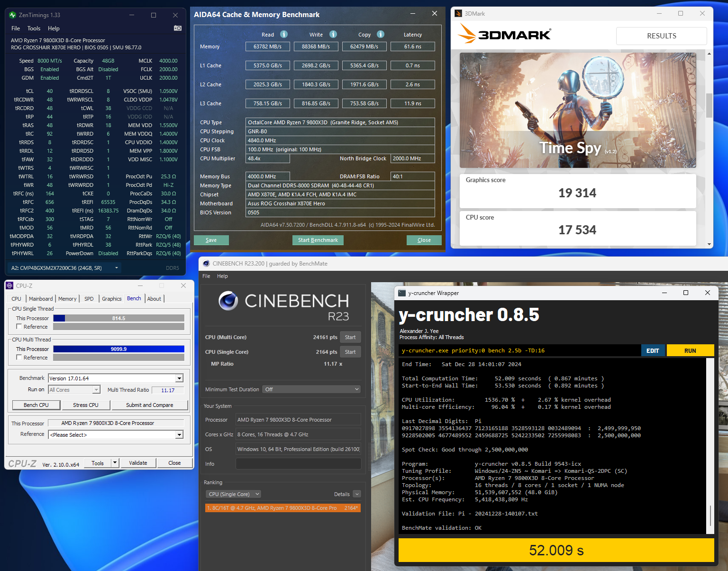728x571 pixels.
Task: Click the EDIT button in y-cruncher Wrapper
Action: point(653,350)
